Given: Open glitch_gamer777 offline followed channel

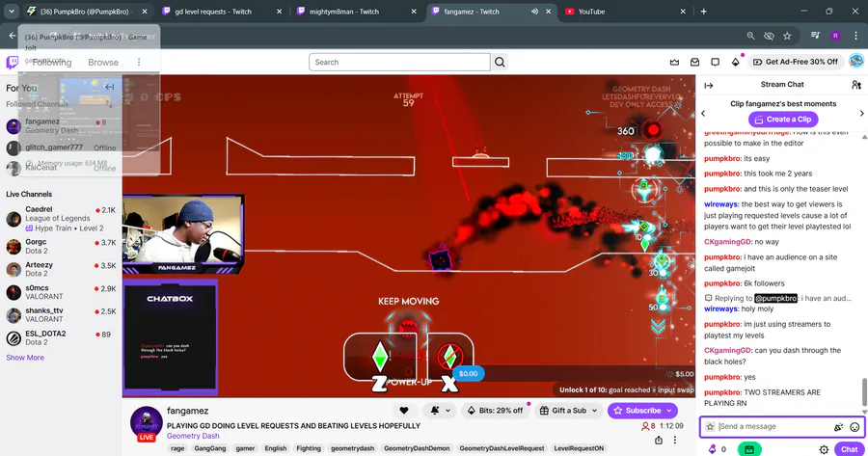Looking at the screenshot, I should point(61,148).
